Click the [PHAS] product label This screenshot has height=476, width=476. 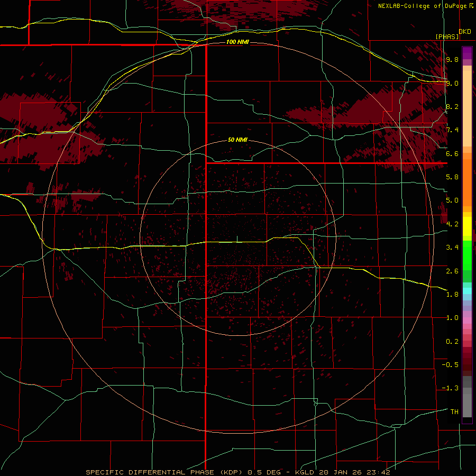click(x=447, y=36)
